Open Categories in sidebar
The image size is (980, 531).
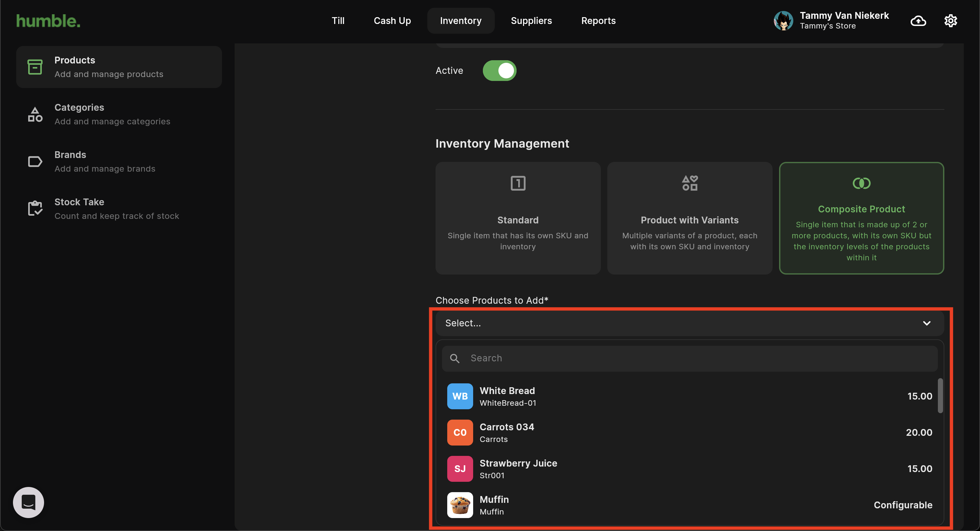pos(119,114)
